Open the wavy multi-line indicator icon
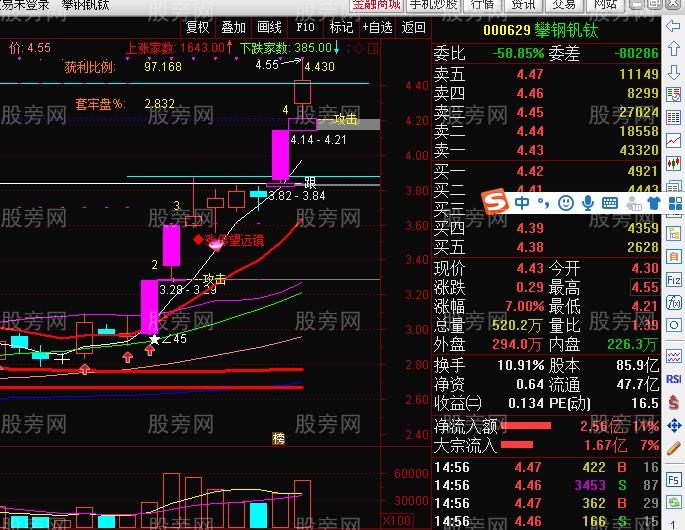 [673, 356]
